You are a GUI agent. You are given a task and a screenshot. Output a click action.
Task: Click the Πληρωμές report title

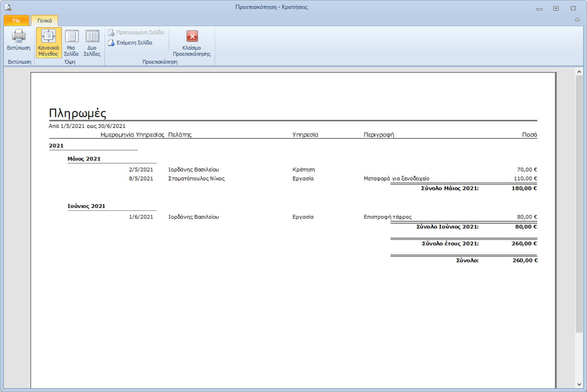click(x=78, y=113)
